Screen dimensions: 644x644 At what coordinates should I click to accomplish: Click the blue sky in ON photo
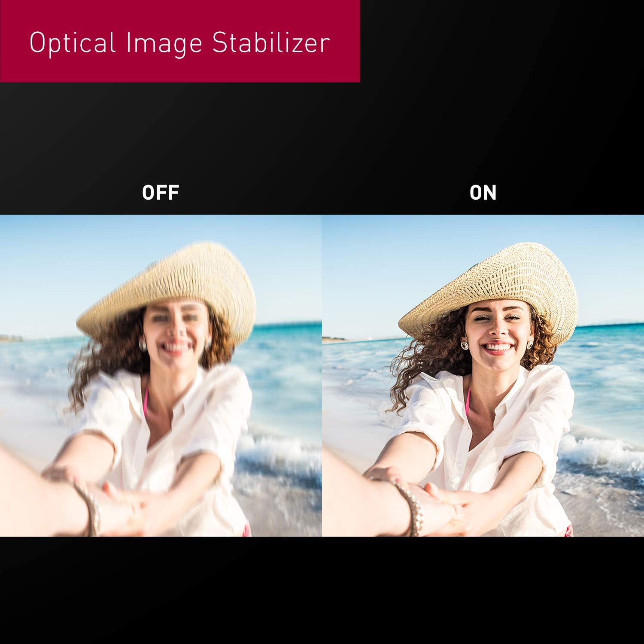(x=386, y=266)
